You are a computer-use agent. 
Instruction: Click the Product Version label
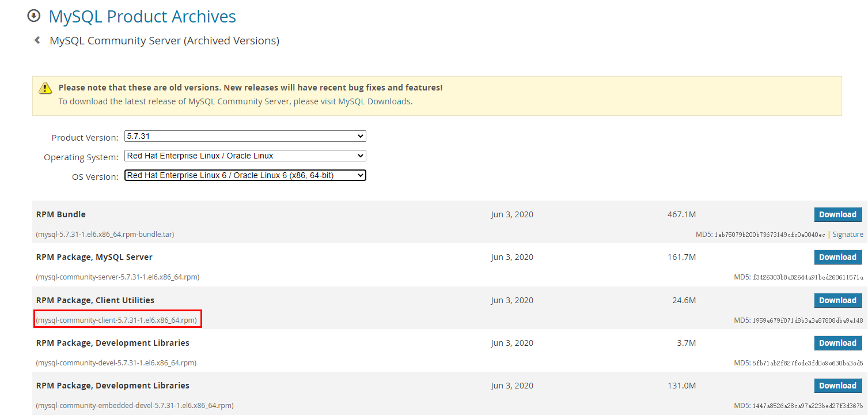click(85, 138)
